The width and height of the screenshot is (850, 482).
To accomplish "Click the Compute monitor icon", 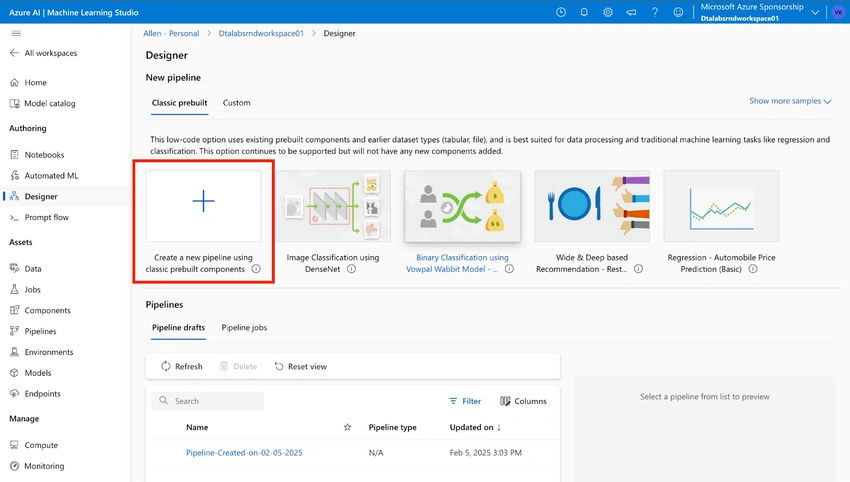I will tap(15, 445).
